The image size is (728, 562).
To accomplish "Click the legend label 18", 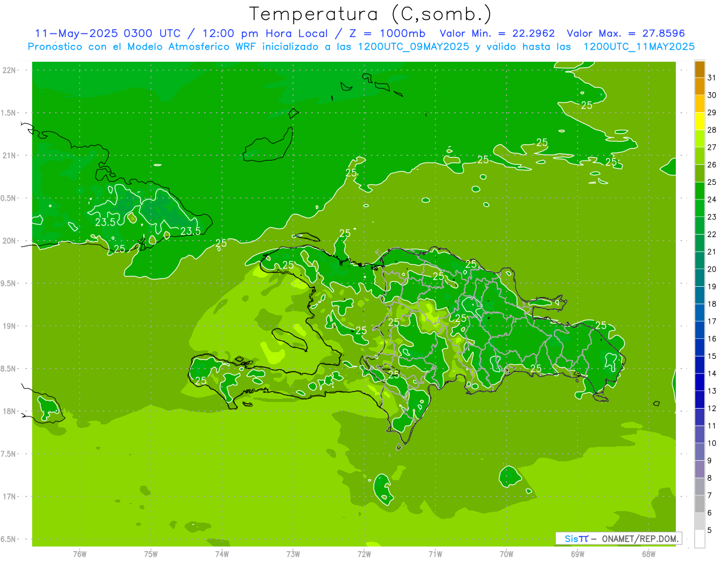I will (712, 304).
